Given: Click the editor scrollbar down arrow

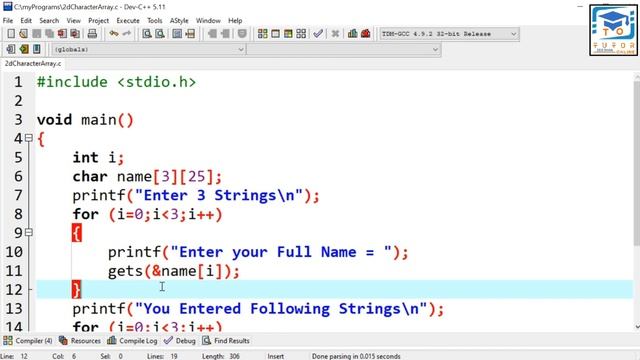Looking at the screenshot, I should tap(637, 327).
